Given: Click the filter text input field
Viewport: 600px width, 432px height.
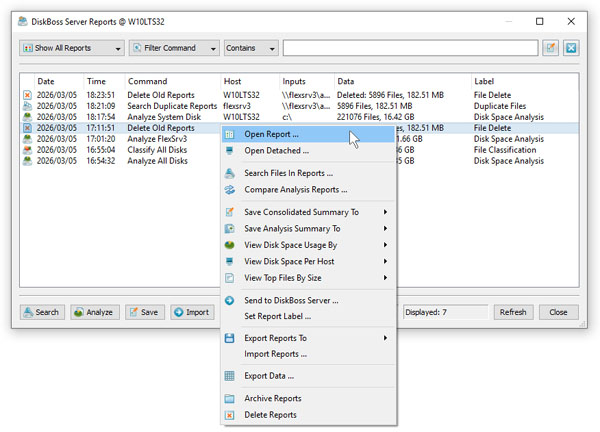Looking at the screenshot, I should click(411, 48).
